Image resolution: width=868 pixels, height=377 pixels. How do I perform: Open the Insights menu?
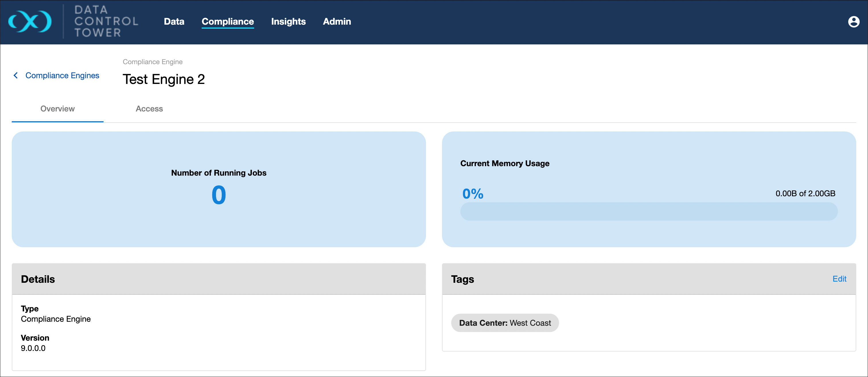point(289,21)
